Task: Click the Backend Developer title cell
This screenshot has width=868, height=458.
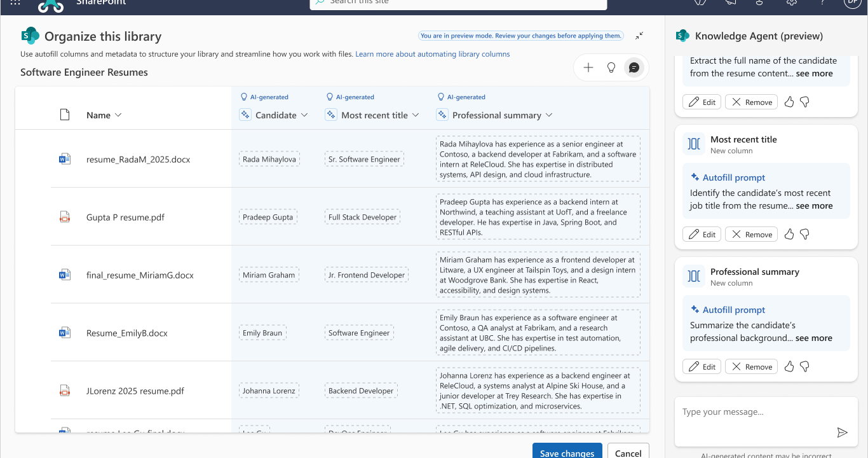Action: click(361, 391)
